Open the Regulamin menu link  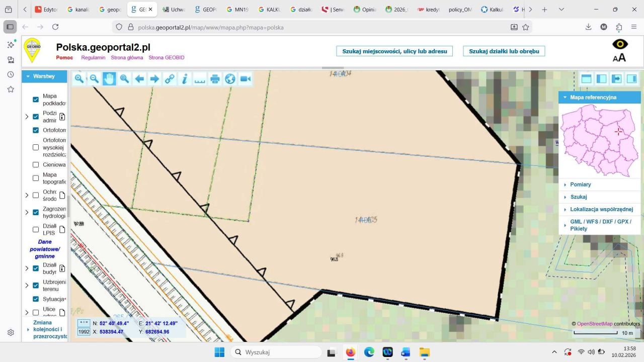click(93, 58)
